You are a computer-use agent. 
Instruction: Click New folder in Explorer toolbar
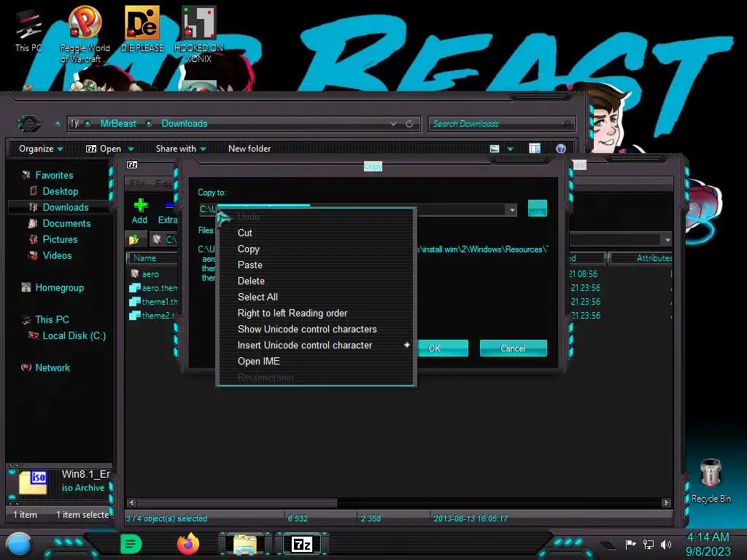249,149
